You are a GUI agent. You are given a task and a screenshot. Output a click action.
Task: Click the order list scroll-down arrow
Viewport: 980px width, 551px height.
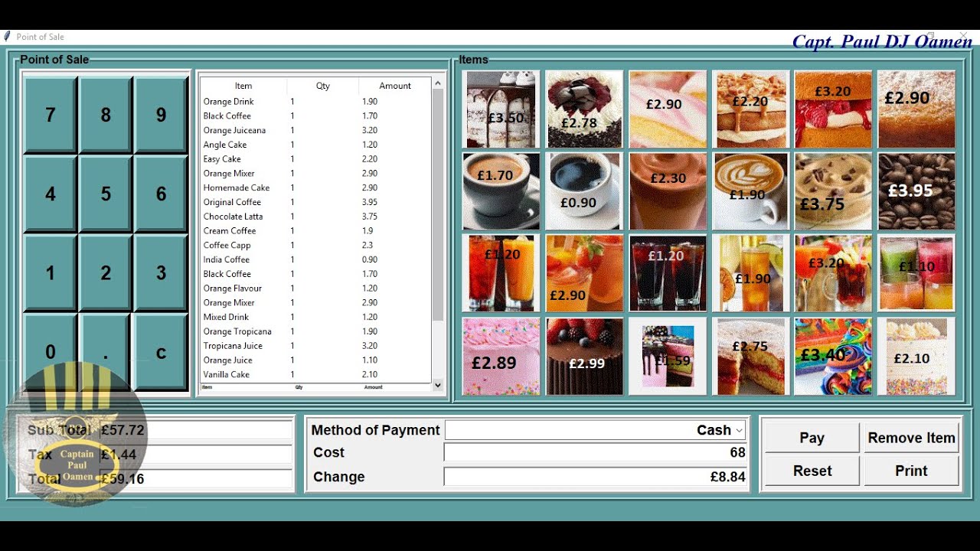tap(438, 385)
